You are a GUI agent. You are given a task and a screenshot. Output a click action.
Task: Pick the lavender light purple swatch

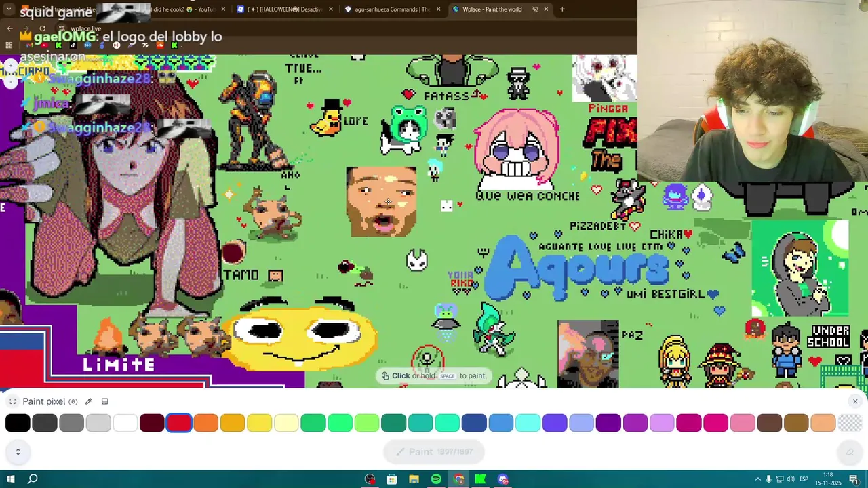(662, 423)
